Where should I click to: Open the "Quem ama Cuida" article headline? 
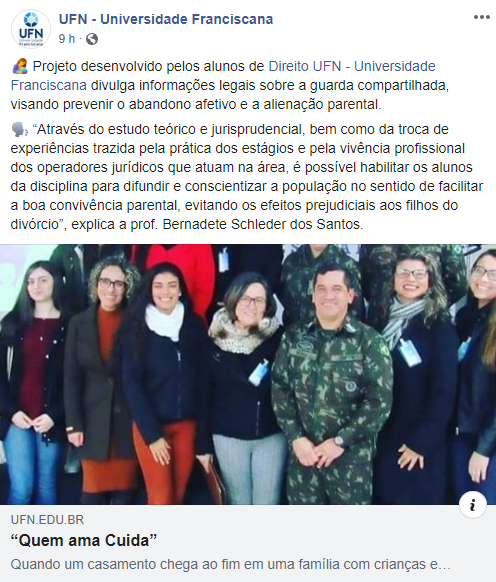(x=84, y=540)
